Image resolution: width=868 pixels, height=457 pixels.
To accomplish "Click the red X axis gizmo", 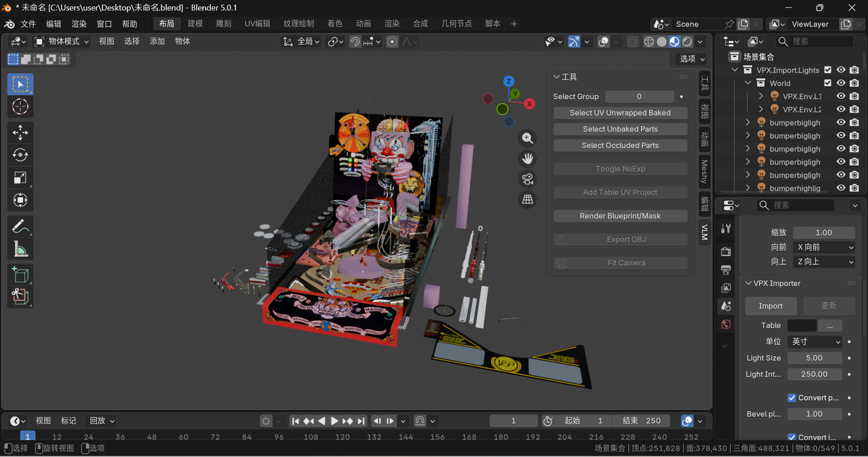I will (x=530, y=104).
